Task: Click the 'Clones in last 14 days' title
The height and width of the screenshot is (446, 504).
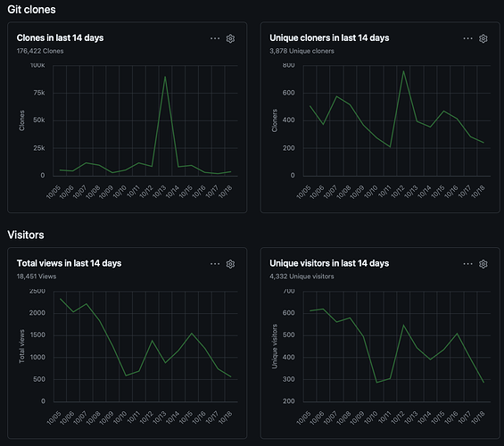Action: 60,38
